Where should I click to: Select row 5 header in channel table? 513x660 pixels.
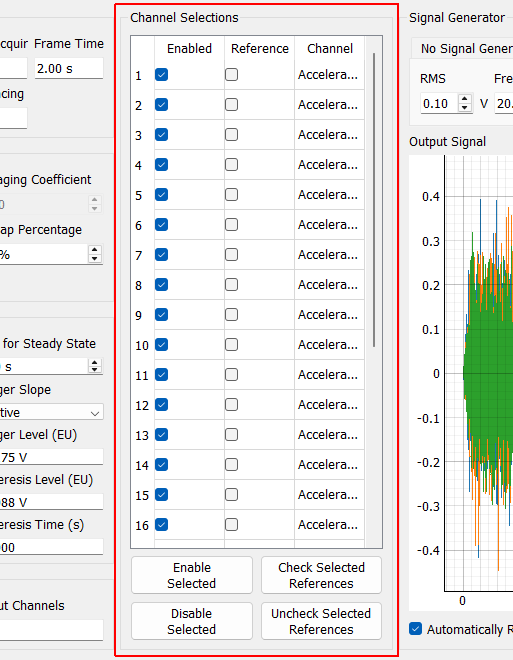click(x=142, y=195)
